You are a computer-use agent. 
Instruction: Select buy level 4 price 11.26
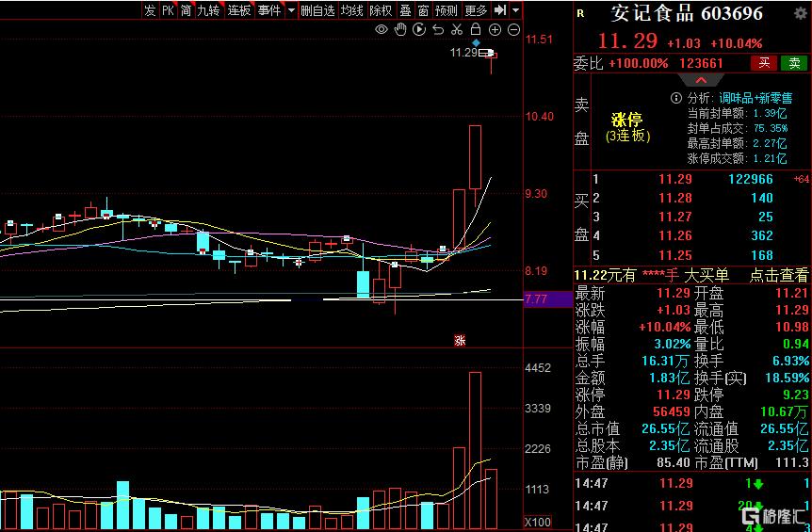pyautogui.click(x=675, y=235)
